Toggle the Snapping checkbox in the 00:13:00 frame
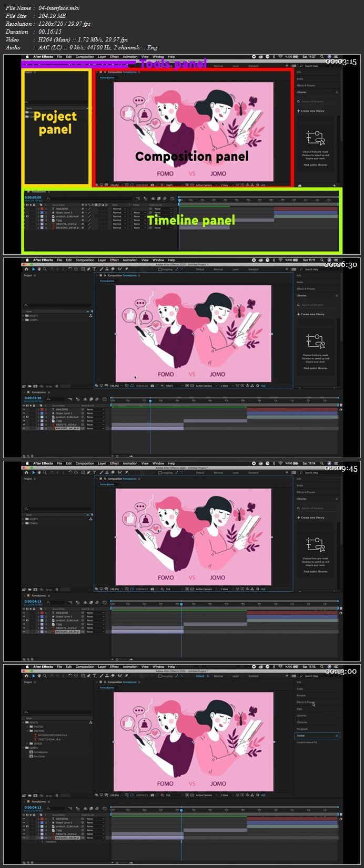This screenshot has width=364, height=868. pos(160,676)
